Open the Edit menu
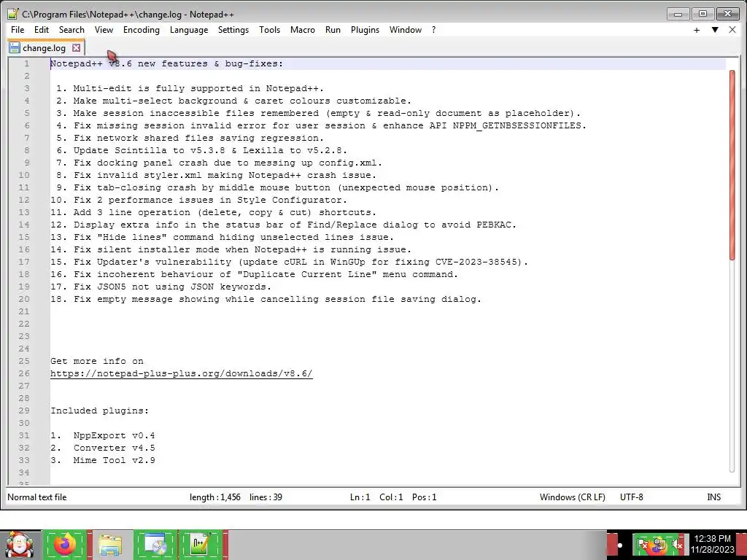The image size is (747, 560). pos(42,29)
